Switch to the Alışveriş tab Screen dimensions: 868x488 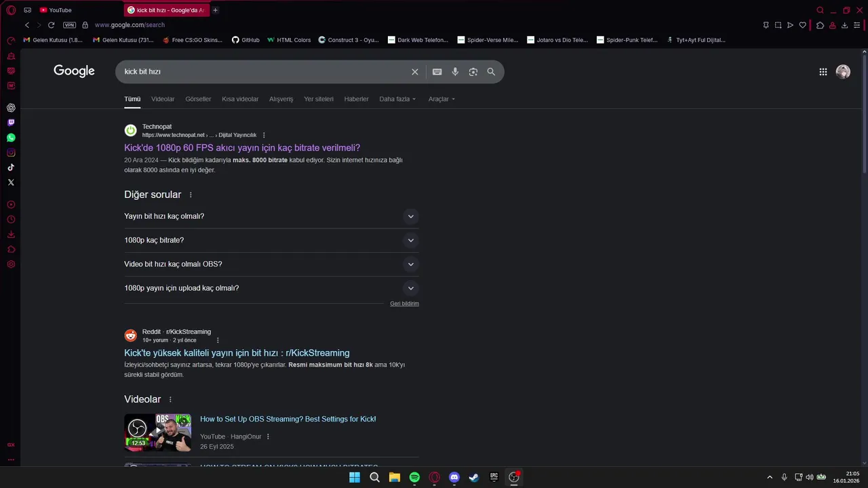pyautogui.click(x=281, y=99)
